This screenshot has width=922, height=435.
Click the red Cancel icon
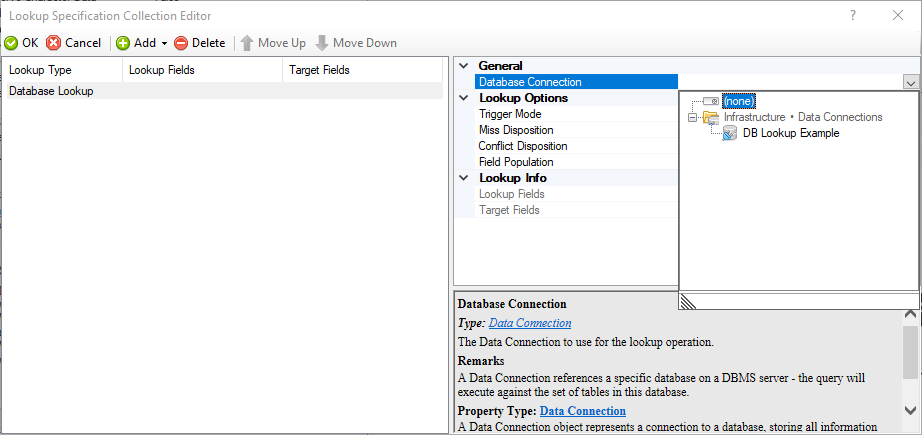(54, 43)
